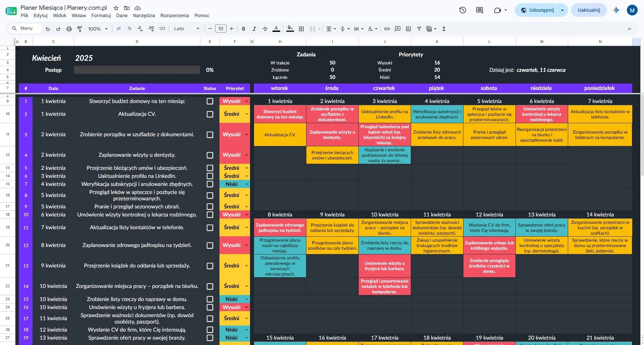This screenshot has height=345, width=644.
Task: Open priority dropdown for task 1 Wysoki
Action: [x=247, y=101]
